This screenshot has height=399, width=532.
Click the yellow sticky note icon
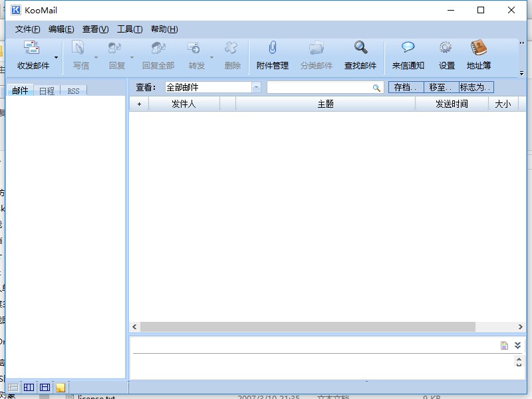61,387
